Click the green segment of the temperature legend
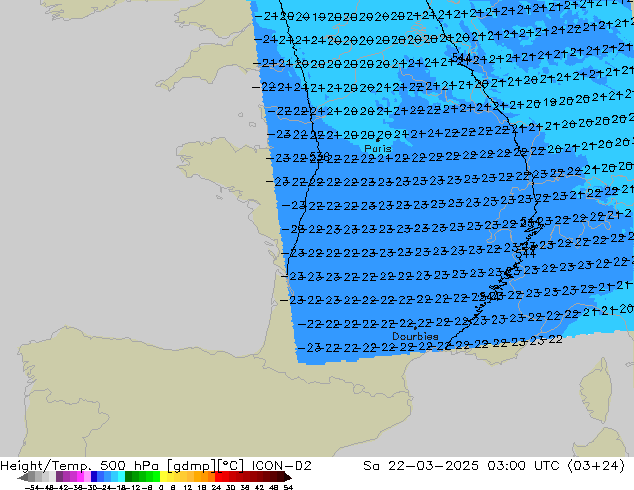634x490 pixels. pyautogui.click(x=142, y=477)
